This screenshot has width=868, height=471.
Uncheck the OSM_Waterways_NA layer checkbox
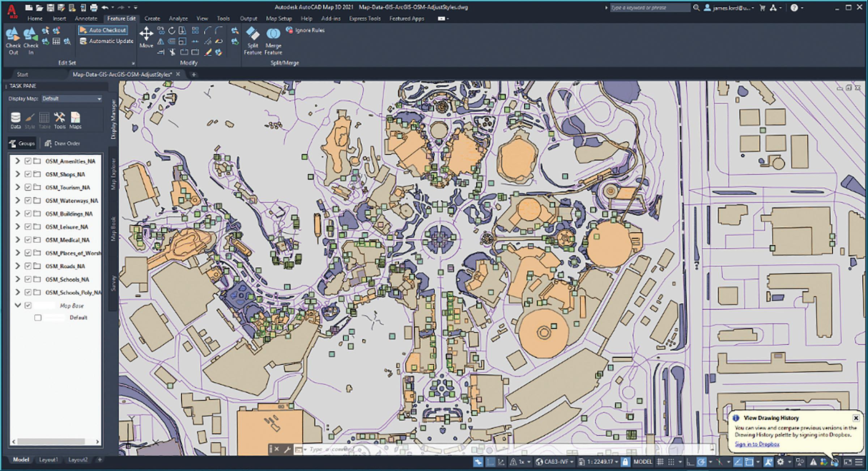[28, 200]
